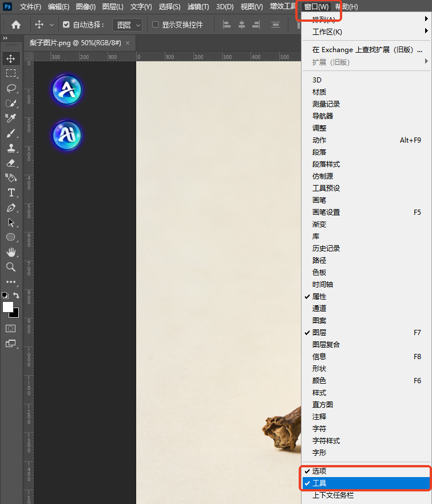Viewport: 432px width, 504px height.
Task: Open the Move tool preset picker arrow
Action: click(51, 25)
